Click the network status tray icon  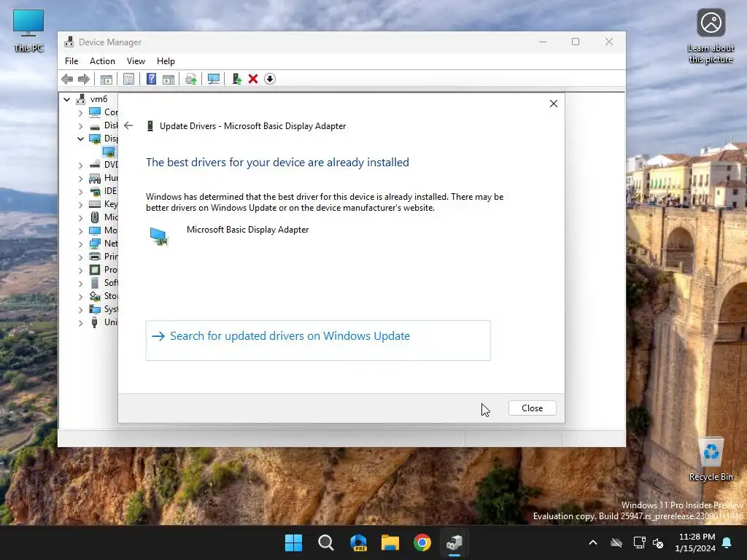point(639,542)
